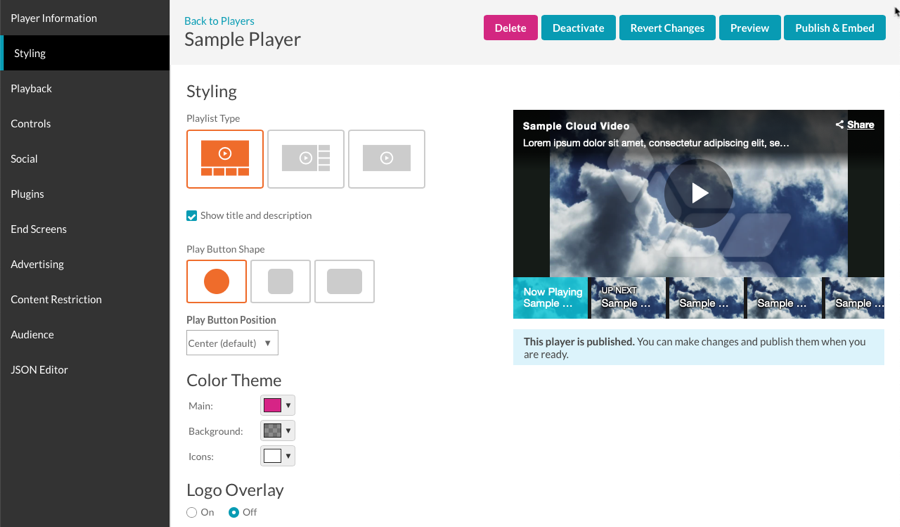The image size is (900, 527).
Task: Click the Preview button
Action: (750, 28)
